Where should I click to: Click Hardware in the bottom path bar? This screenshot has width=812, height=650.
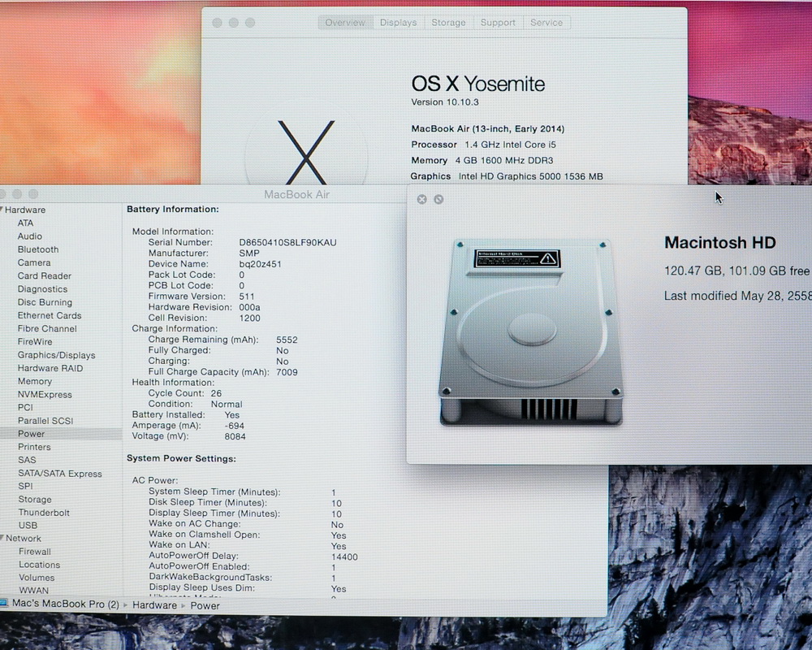(x=154, y=605)
